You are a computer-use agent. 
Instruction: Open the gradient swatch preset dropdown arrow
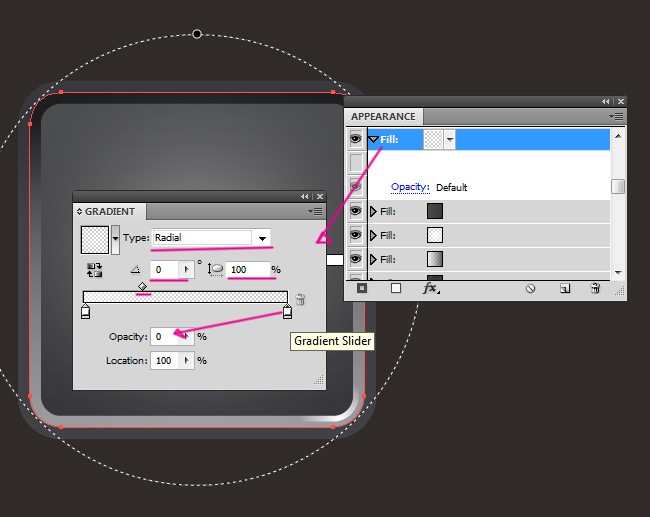[x=115, y=238]
